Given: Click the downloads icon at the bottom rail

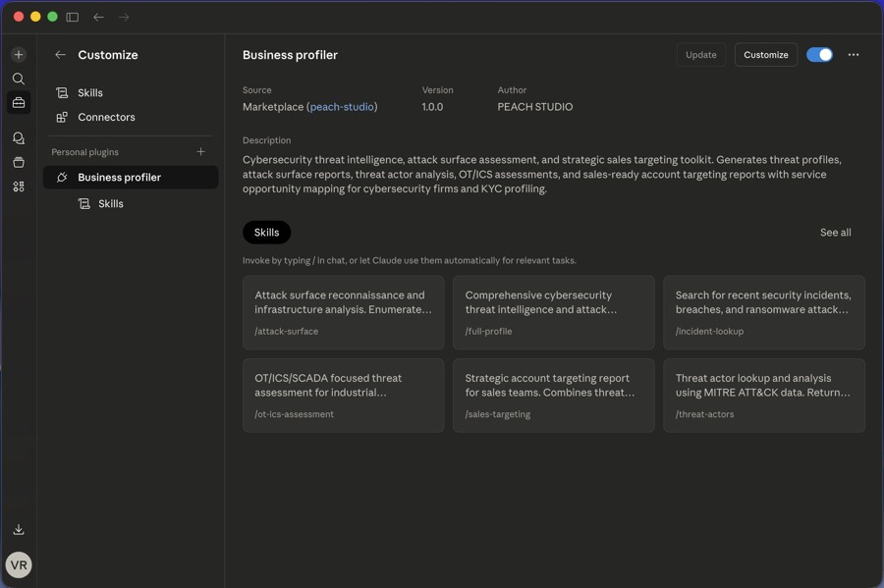Looking at the screenshot, I should click(x=18, y=529).
